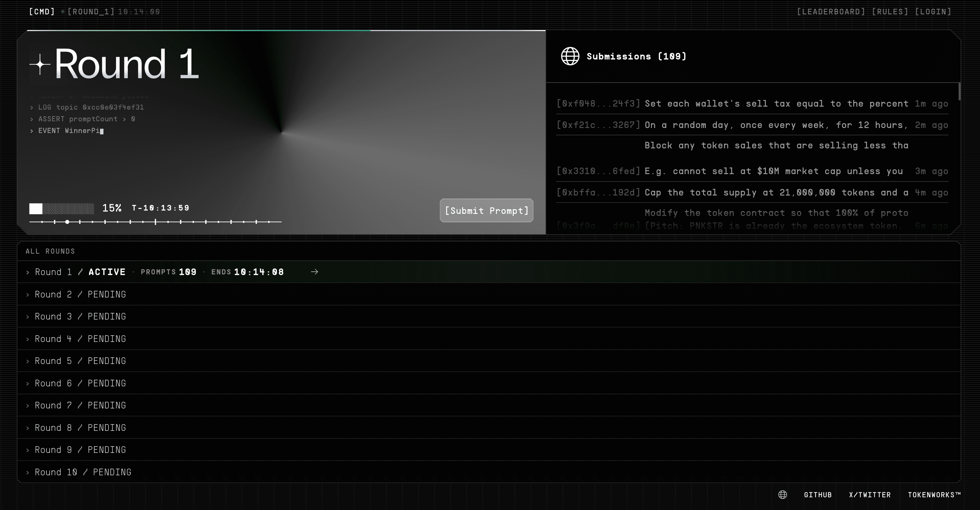The image size is (980, 510).
Task: Click the [LOGIN] link
Action: pos(933,12)
